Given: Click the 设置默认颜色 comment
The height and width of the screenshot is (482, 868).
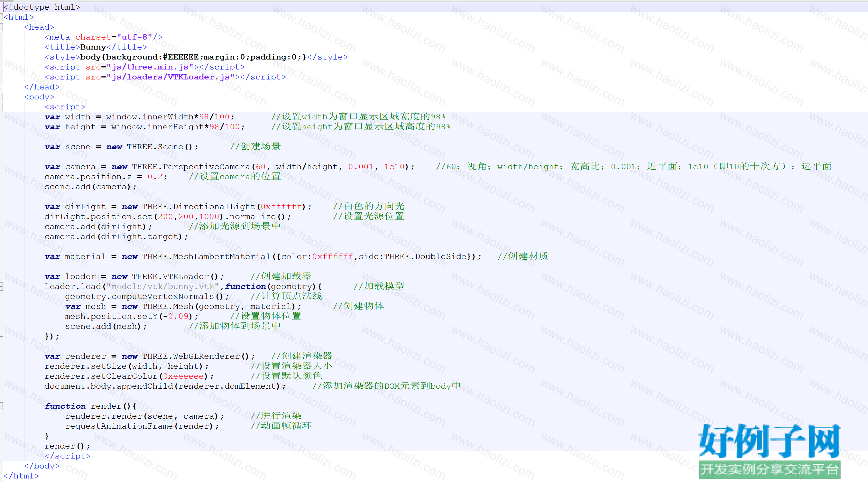Looking at the screenshot, I should 286,376.
